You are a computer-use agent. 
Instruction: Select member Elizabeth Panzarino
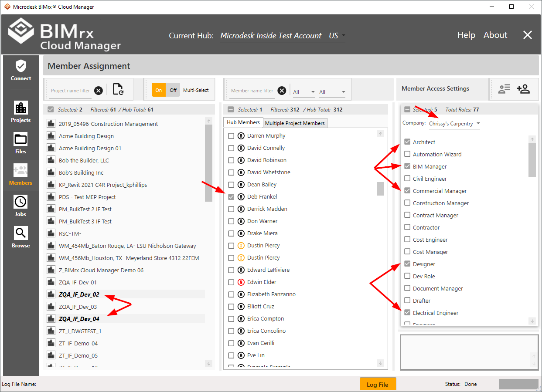tap(271, 294)
